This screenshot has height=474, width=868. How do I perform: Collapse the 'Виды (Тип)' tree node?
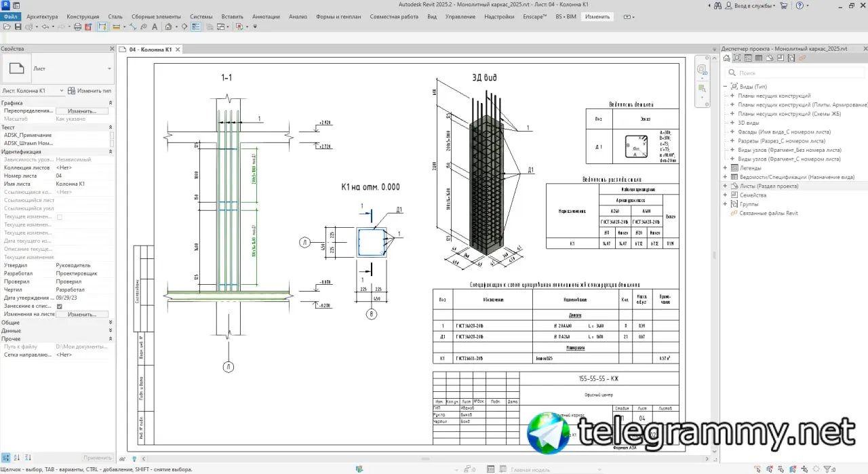point(725,87)
